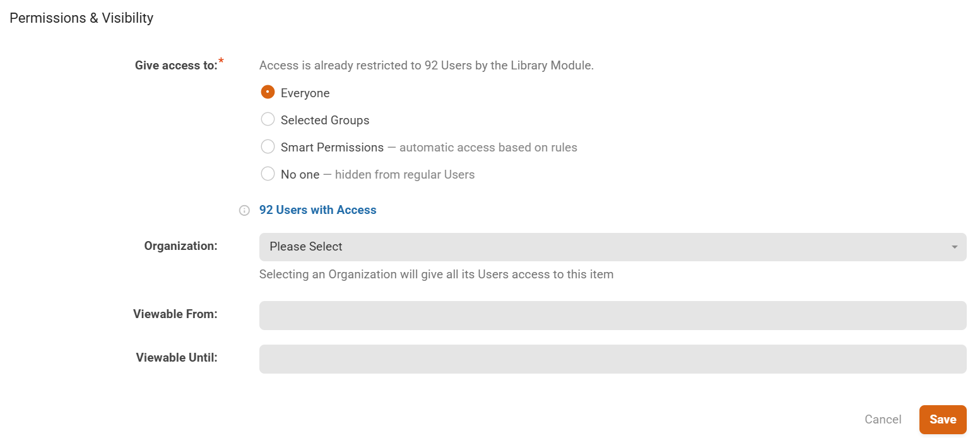Enable Smart Permissions radio option
This screenshot has width=980, height=438.
coord(268,146)
